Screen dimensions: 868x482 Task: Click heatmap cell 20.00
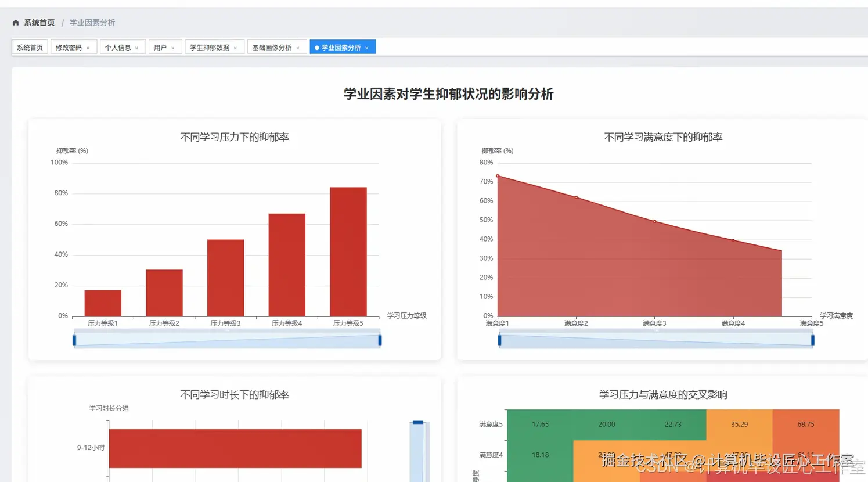point(607,425)
